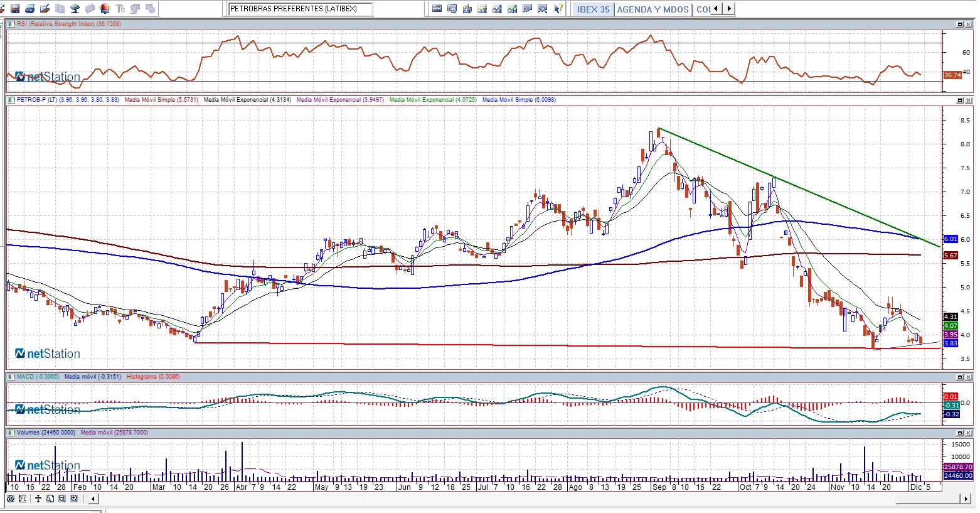This screenshot has height=513, width=980.
Task: Click the help cursor question mark icon
Action: (558, 9)
